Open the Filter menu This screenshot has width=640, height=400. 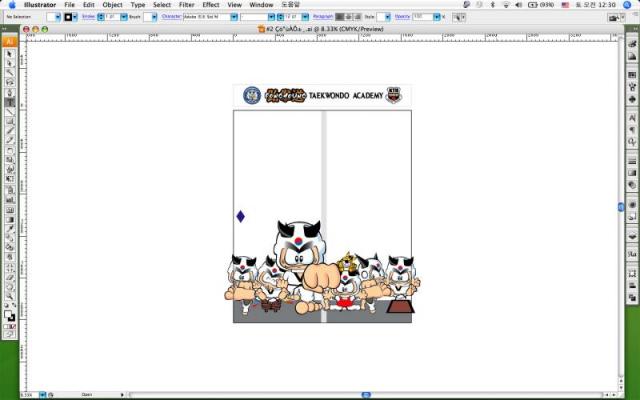[187, 5]
